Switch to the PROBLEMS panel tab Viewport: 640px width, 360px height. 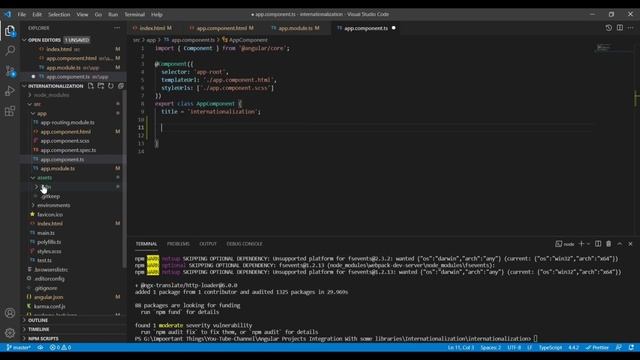click(x=178, y=244)
